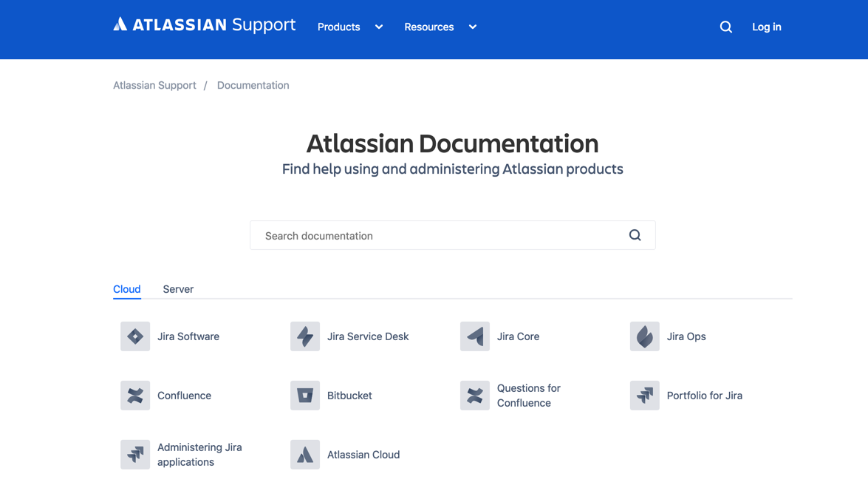Open Questions for Confluence text link
Image resolution: width=868 pixels, height=488 pixels.
(x=529, y=396)
